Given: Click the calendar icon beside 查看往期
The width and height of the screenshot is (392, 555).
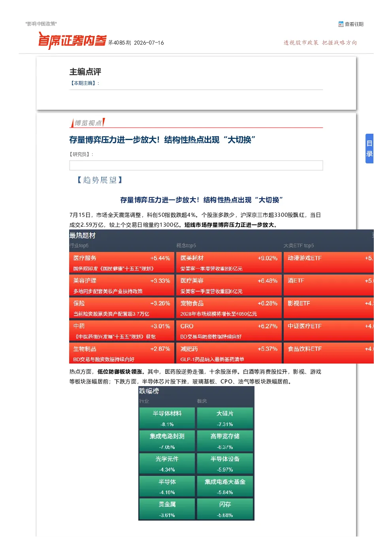Looking at the screenshot, I should [x=341, y=24].
